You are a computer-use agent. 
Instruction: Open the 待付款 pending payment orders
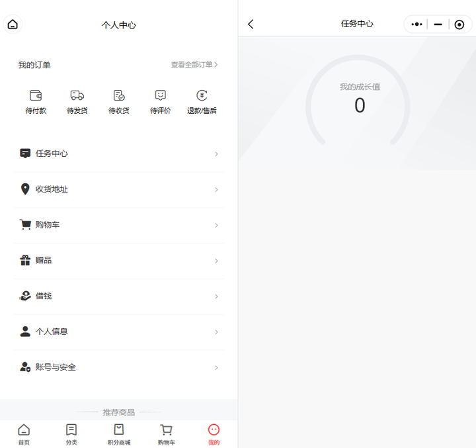click(x=36, y=102)
